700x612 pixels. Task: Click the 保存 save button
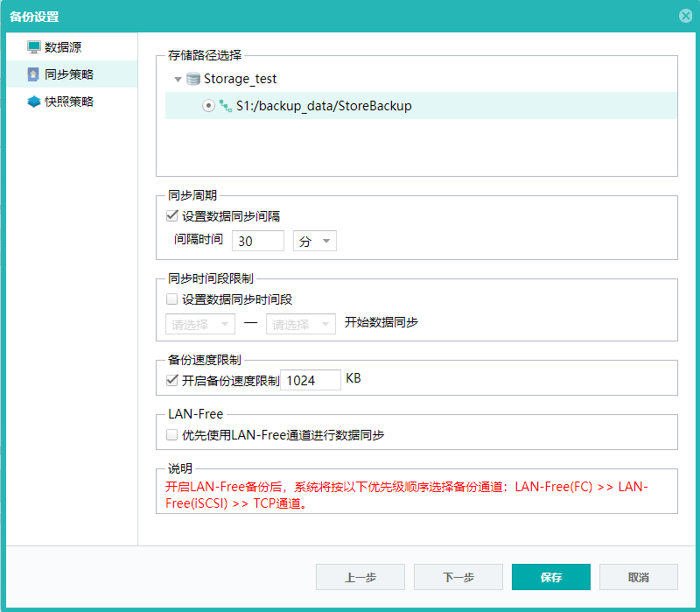tap(550, 577)
